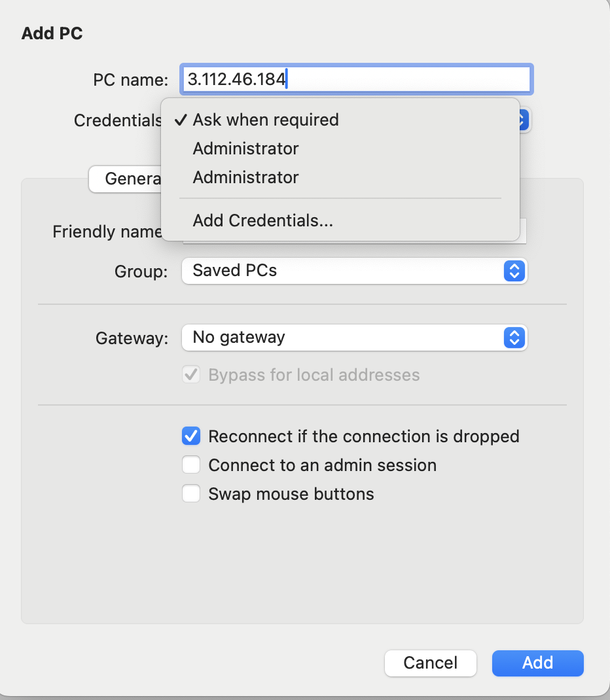Select "Add Credentials..." from the menu
The width and height of the screenshot is (610, 700).
coord(262,220)
